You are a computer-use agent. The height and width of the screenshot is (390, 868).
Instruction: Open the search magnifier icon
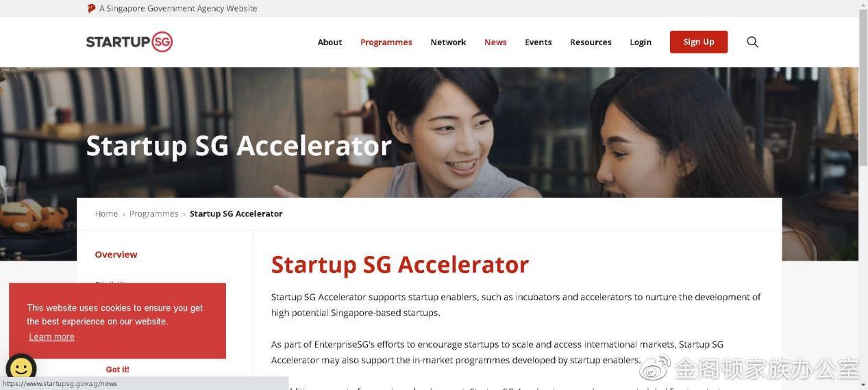pyautogui.click(x=752, y=42)
